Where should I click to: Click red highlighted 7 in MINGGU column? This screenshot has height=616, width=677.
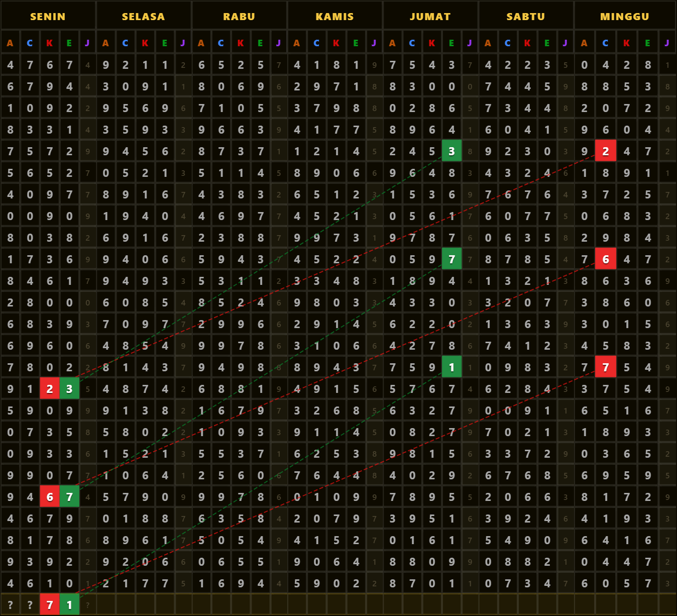coord(606,367)
